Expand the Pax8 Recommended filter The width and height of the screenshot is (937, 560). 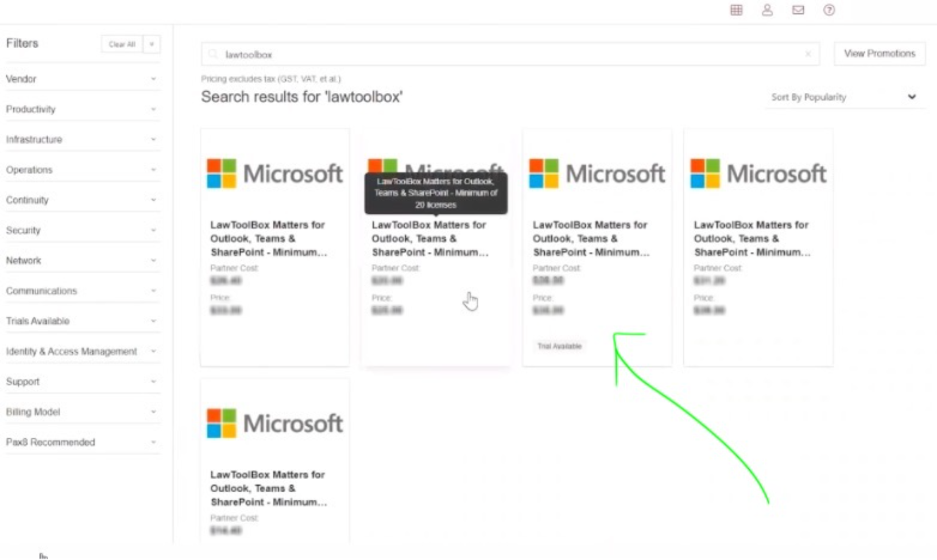(83, 442)
